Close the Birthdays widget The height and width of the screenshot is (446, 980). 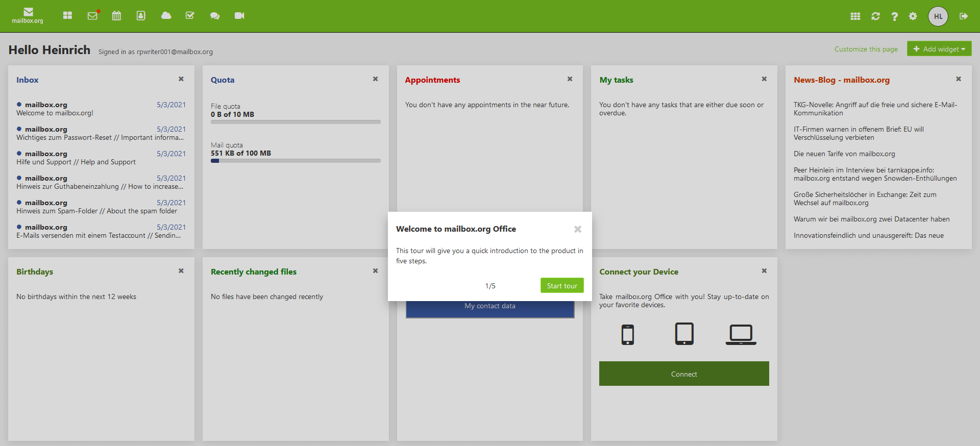click(x=181, y=271)
